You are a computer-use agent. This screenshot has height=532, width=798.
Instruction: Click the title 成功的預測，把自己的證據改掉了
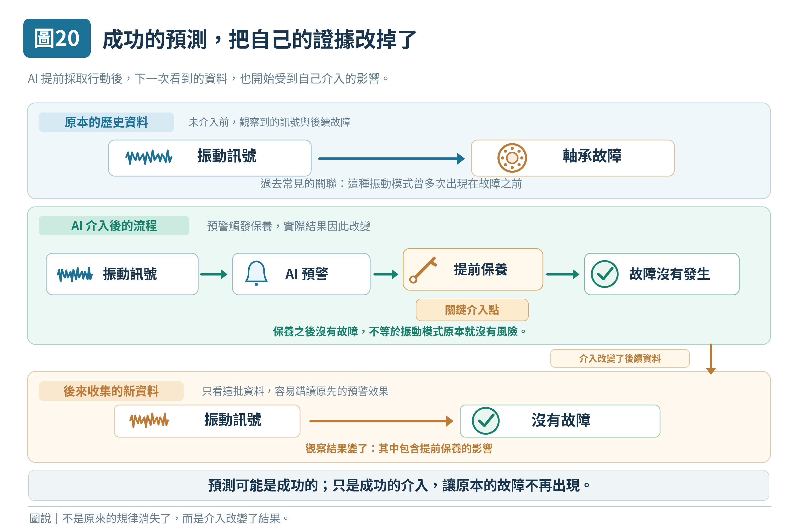click(x=260, y=39)
